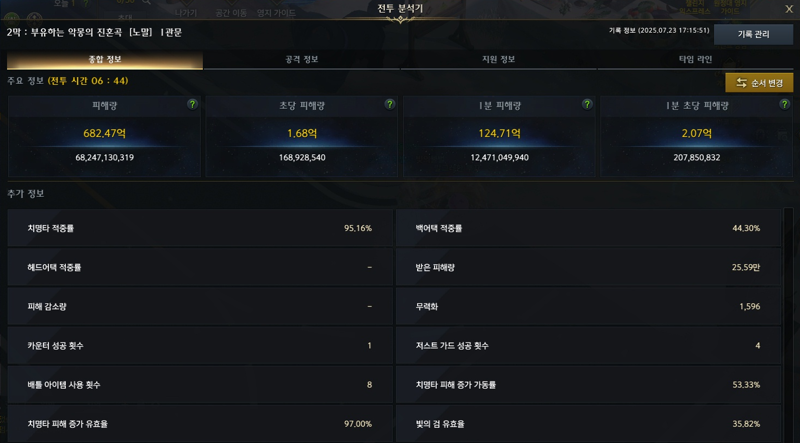Switch to the 지원 정보 tab
The width and height of the screenshot is (800, 443).
coord(498,59)
